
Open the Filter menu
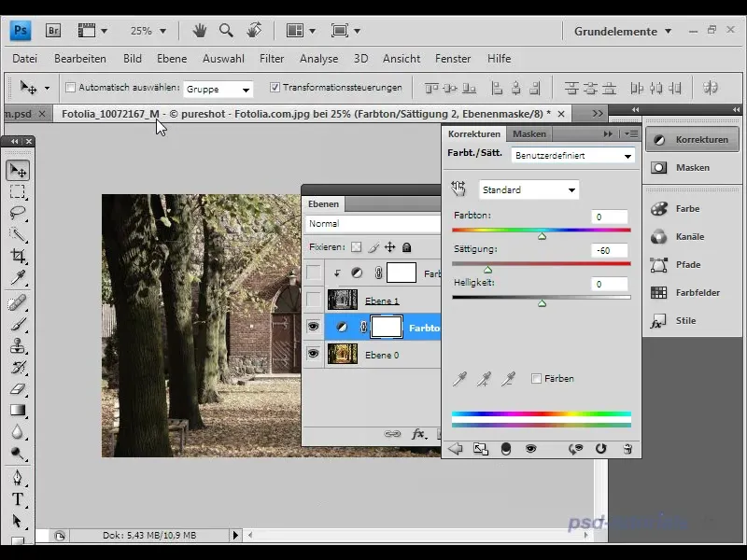click(x=272, y=59)
